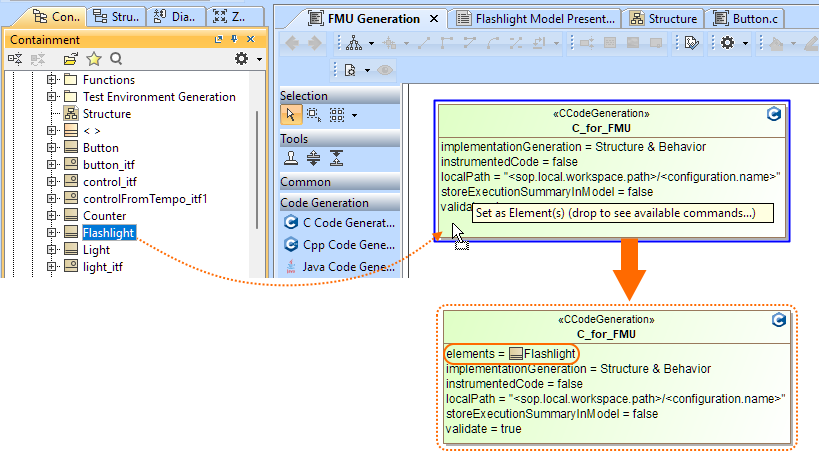Switch to the Structure tree tab
Viewport: 819px width, 454px height.
pos(116,17)
